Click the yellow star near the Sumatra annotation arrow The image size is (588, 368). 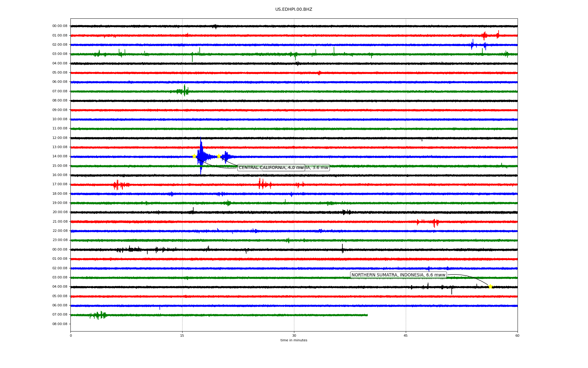click(x=490, y=287)
